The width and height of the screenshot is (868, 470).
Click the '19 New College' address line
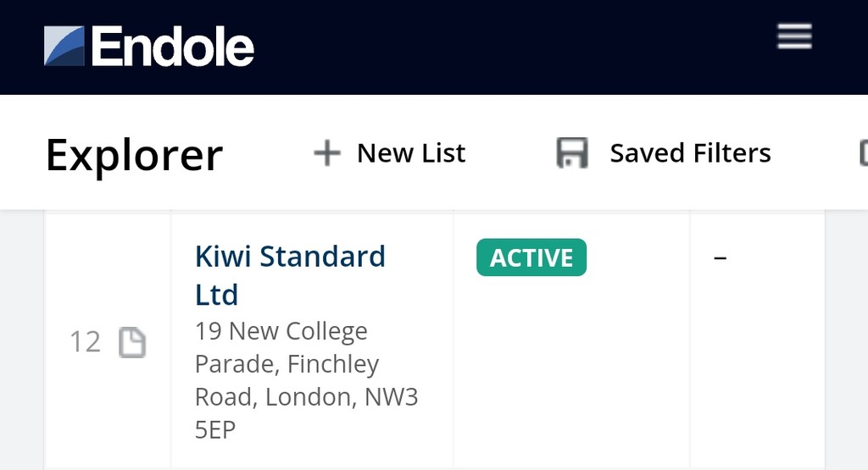point(281,330)
